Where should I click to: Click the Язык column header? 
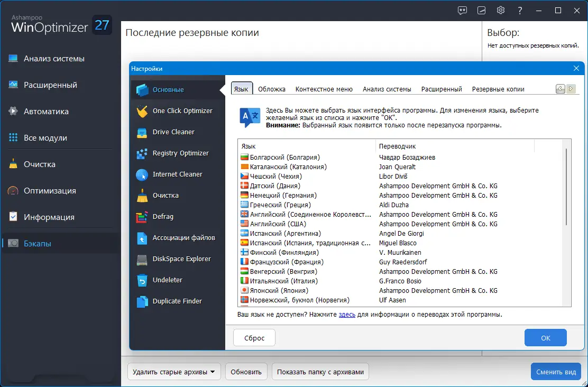(307, 146)
